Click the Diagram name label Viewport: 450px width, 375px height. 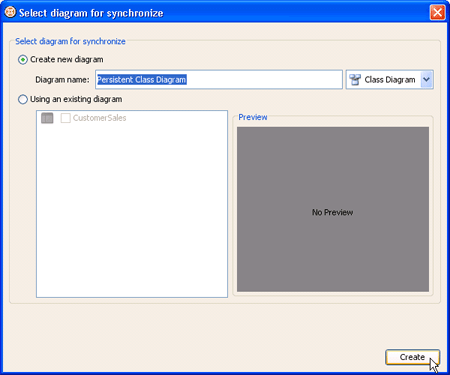(x=62, y=80)
